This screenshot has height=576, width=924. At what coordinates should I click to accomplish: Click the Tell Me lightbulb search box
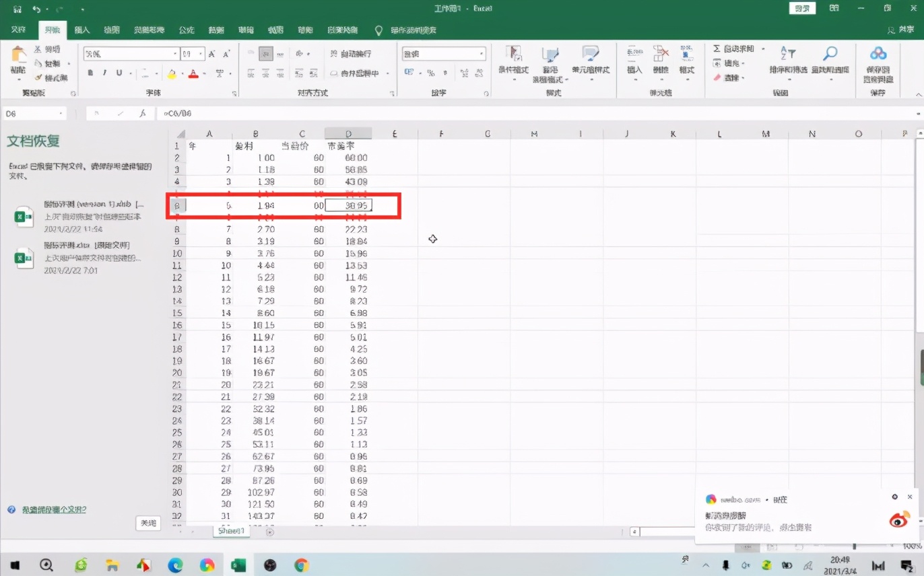pyautogui.click(x=406, y=30)
